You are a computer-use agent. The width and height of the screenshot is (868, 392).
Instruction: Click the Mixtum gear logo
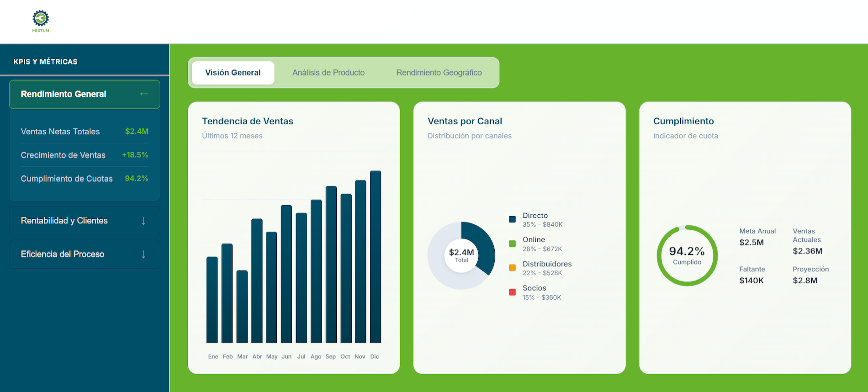tap(41, 19)
